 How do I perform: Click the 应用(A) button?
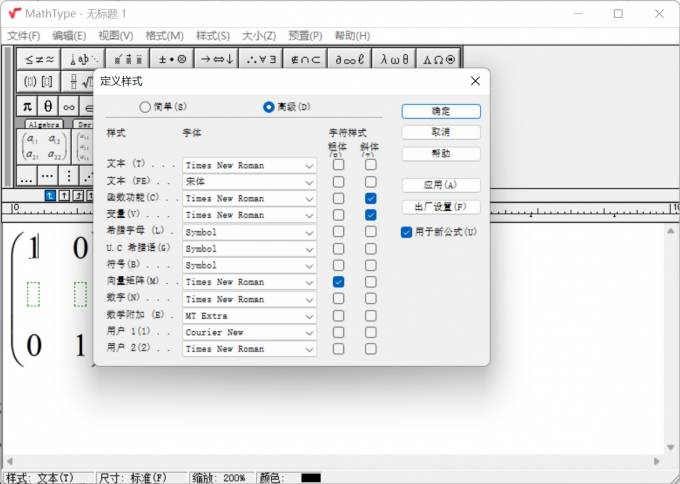tap(441, 185)
